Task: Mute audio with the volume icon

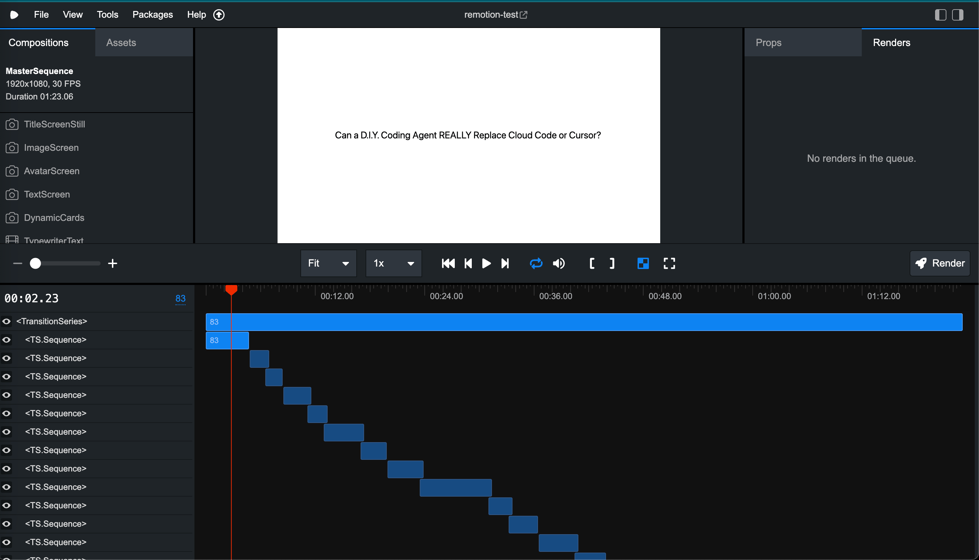Action: point(559,263)
